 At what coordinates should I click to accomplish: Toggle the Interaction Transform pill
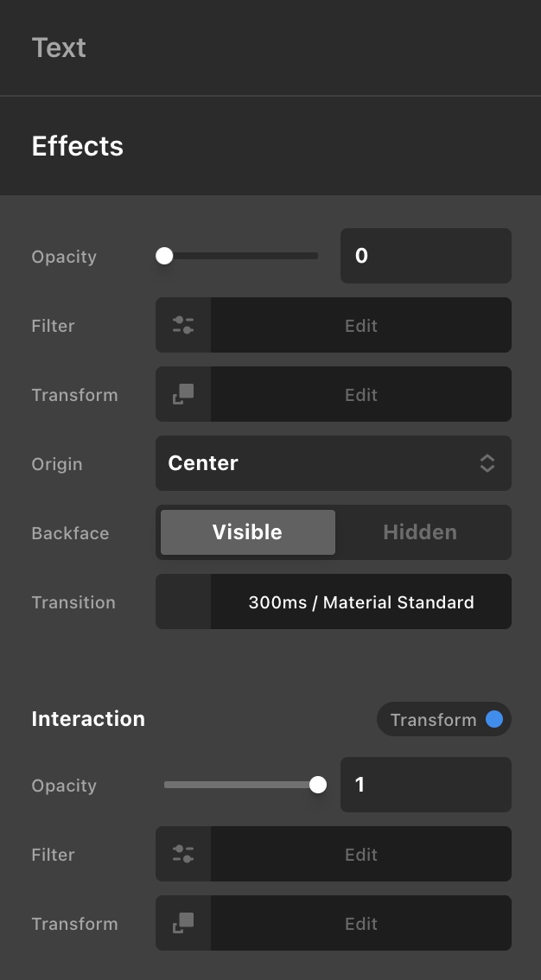[x=444, y=720]
